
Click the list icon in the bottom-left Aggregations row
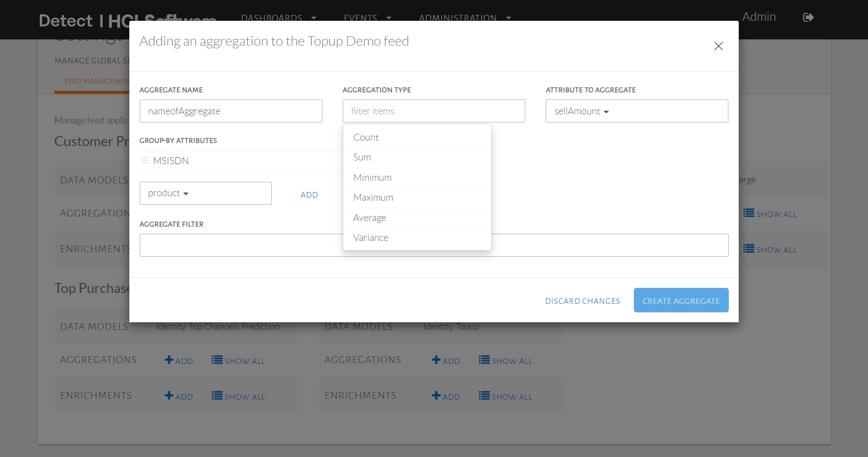[x=217, y=360]
